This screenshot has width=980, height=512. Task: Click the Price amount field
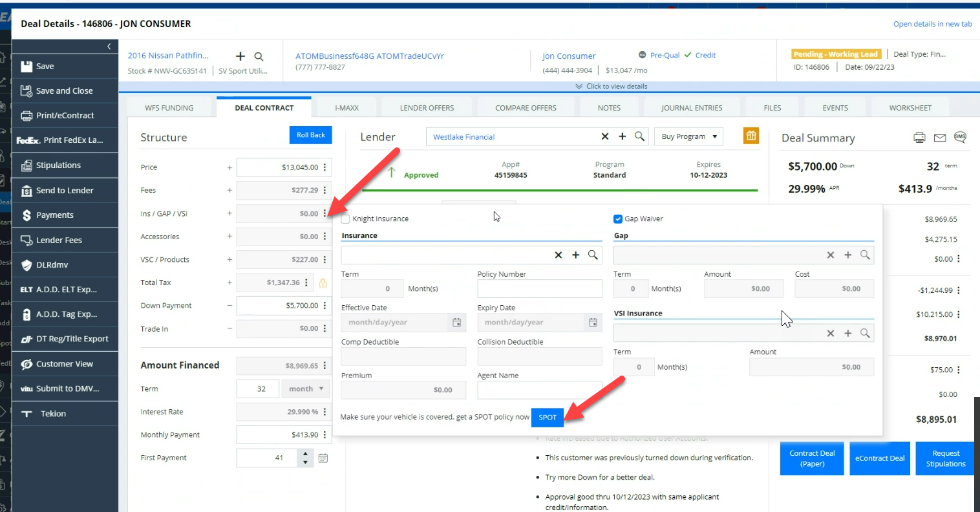click(x=279, y=167)
